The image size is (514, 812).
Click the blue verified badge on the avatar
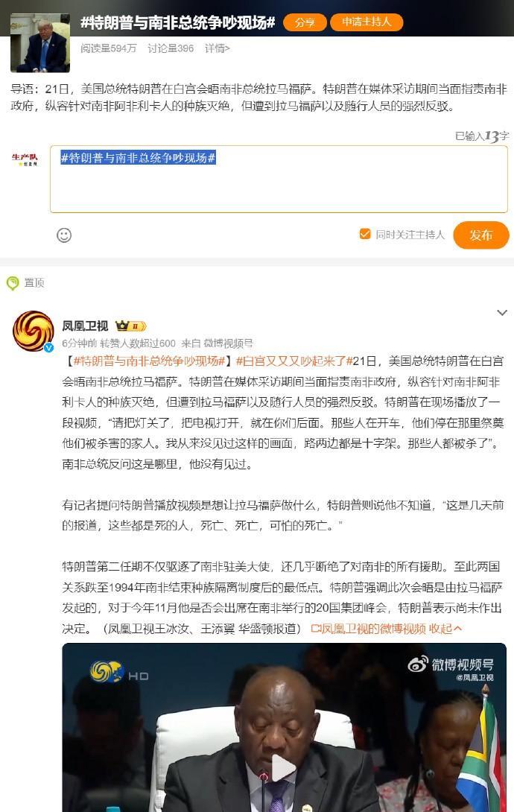coord(48,347)
